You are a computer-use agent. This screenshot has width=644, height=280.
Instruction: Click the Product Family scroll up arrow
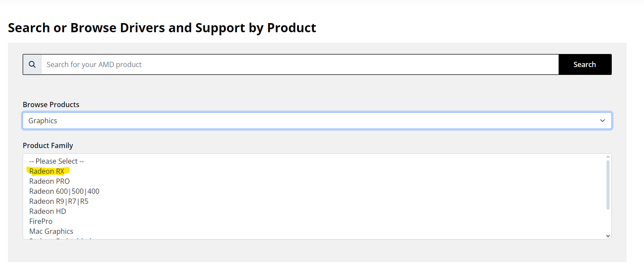pyautogui.click(x=608, y=157)
